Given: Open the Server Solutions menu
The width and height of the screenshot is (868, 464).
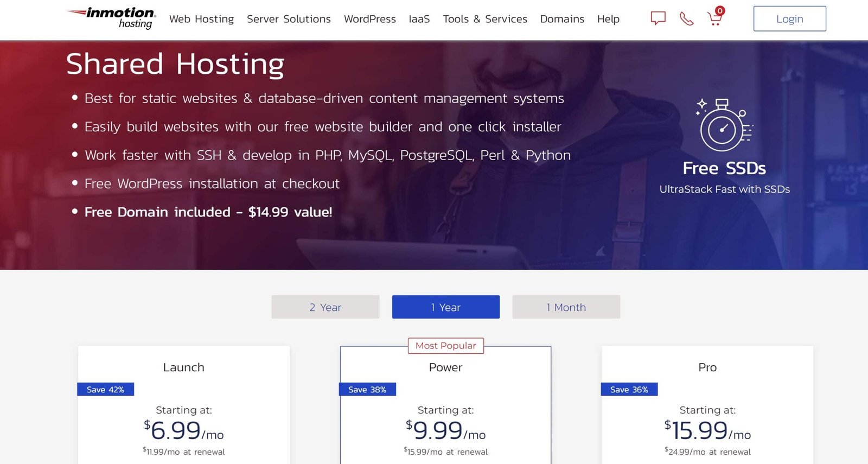Looking at the screenshot, I should 289,19.
